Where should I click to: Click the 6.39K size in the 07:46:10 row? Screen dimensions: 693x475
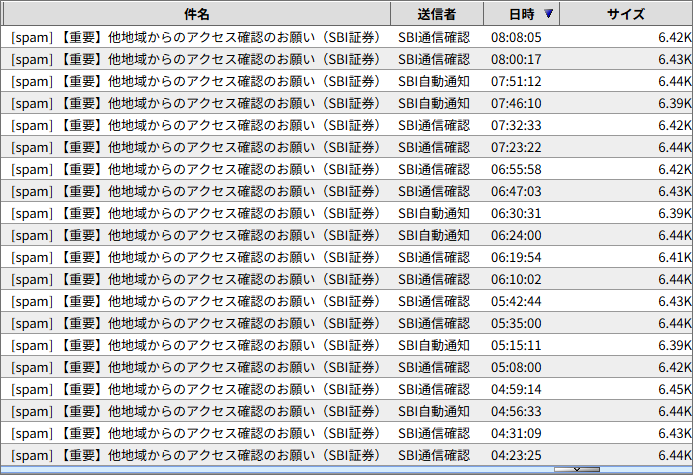(x=675, y=103)
